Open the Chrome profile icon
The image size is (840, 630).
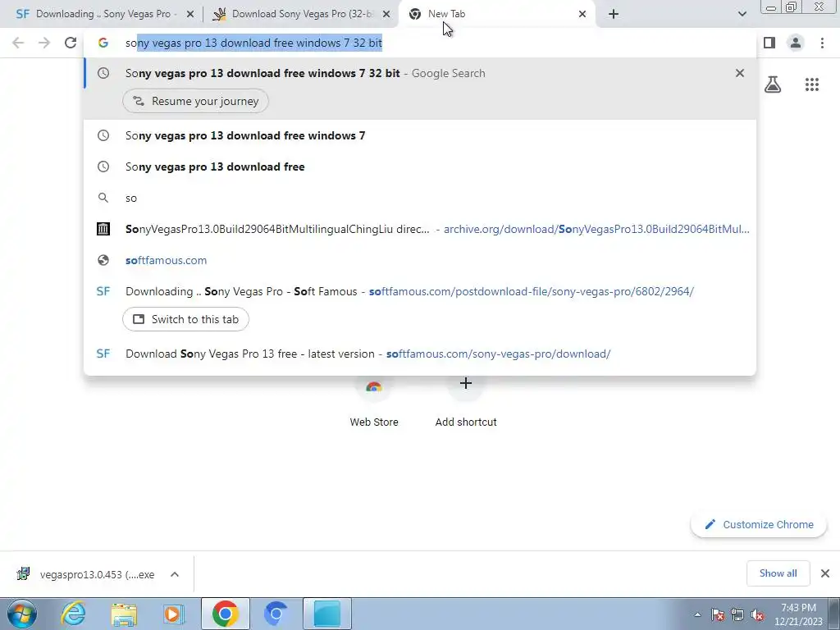[796, 43]
